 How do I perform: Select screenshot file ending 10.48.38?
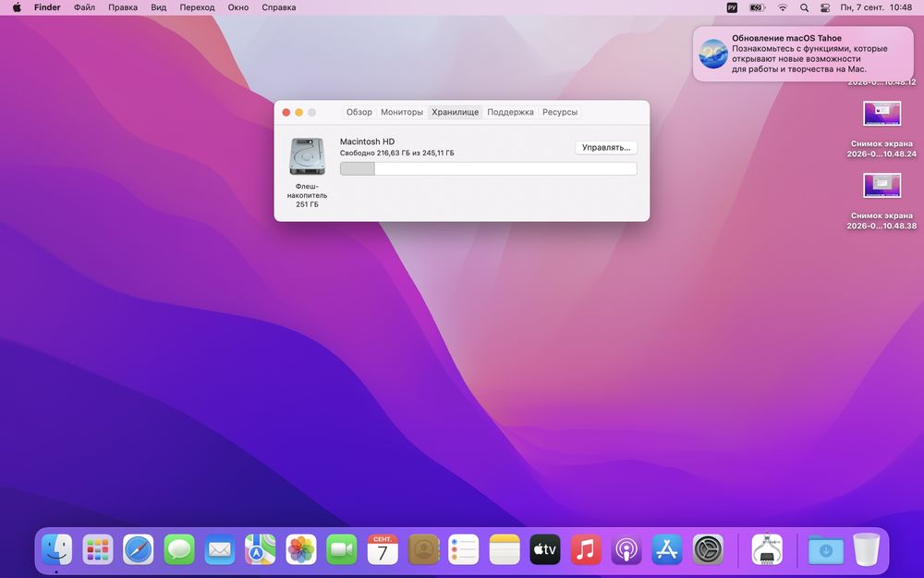881,202
